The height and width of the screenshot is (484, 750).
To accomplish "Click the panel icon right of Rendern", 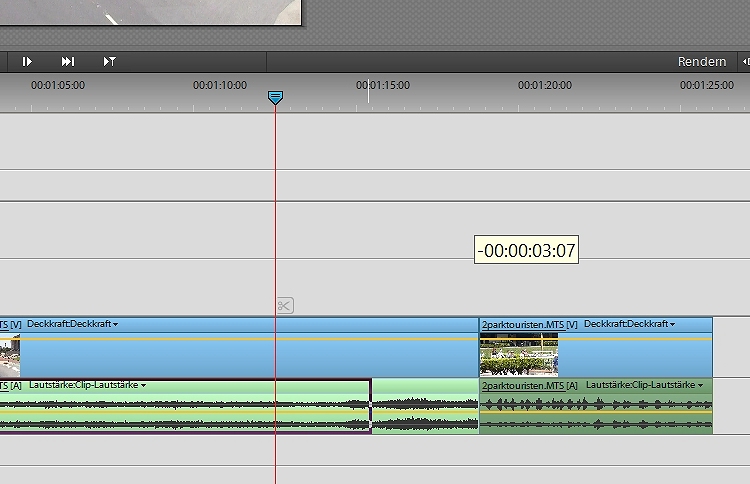I will tap(746, 62).
